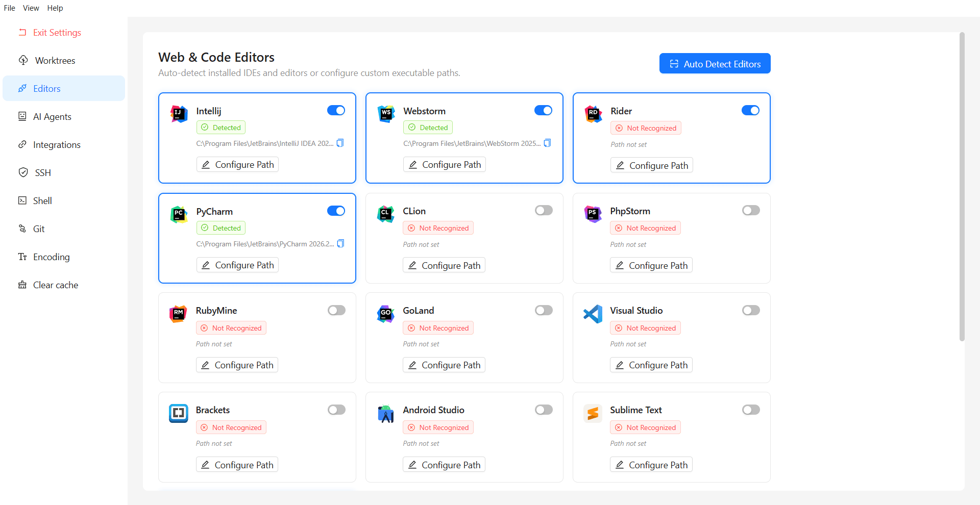Enable the Visual Studio toggle
Image resolution: width=980 pixels, height=505 pixels.
(751, 310)
